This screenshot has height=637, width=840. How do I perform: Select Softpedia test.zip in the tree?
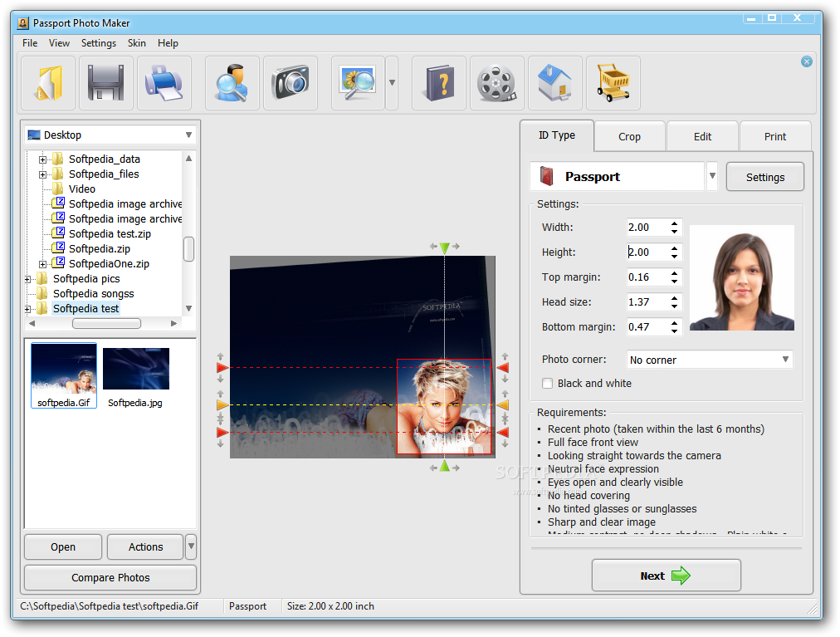pyautogui.click(x=110, y=233)
